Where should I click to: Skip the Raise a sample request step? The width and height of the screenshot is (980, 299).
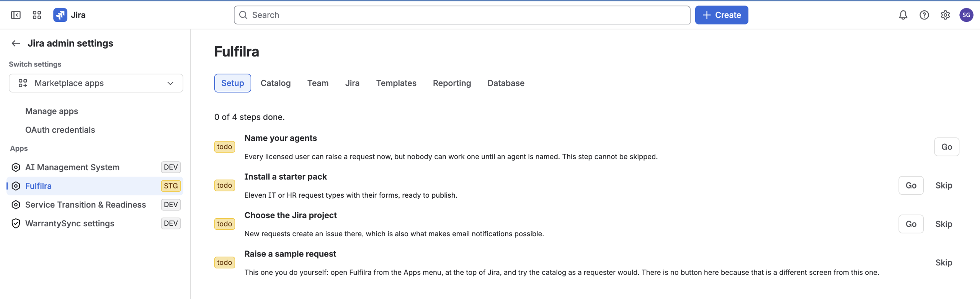[944, 263]
